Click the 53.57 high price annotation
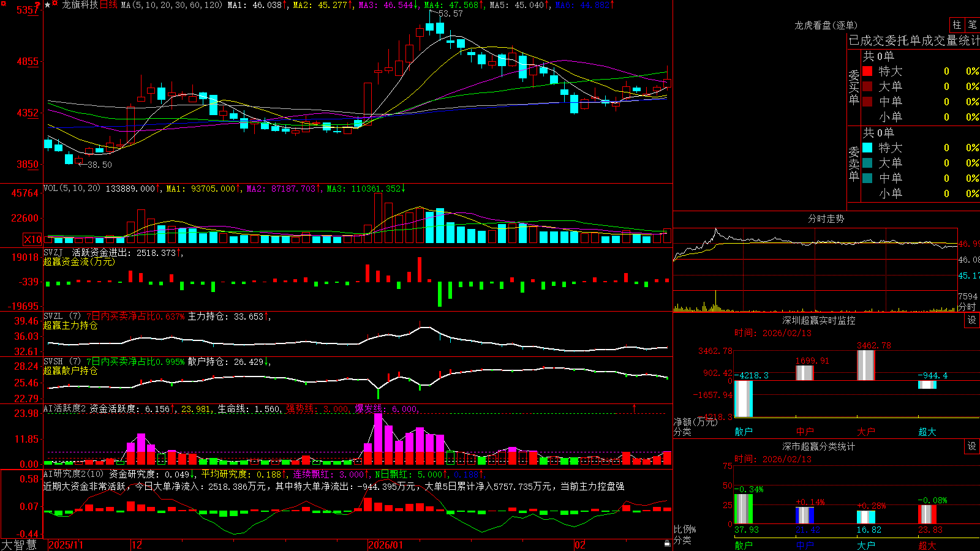Screen dimensions: 980x551 451,13
